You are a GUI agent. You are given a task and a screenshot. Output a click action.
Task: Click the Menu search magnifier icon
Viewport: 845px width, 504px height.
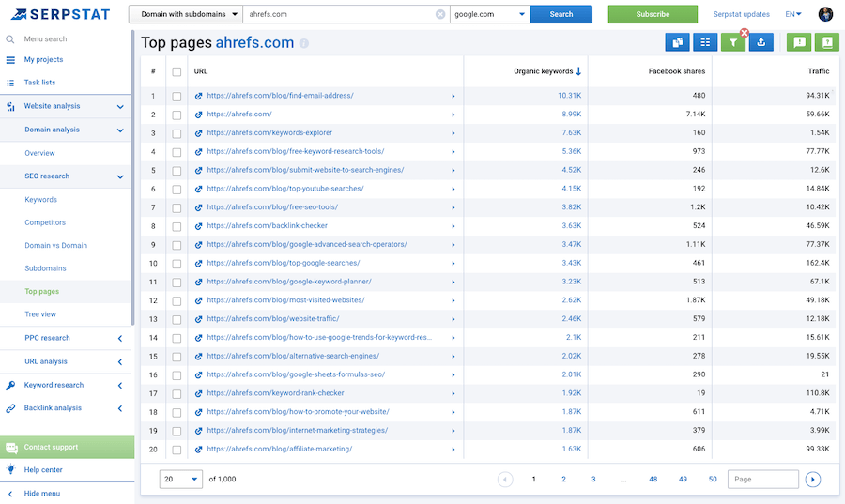[9, 39]
